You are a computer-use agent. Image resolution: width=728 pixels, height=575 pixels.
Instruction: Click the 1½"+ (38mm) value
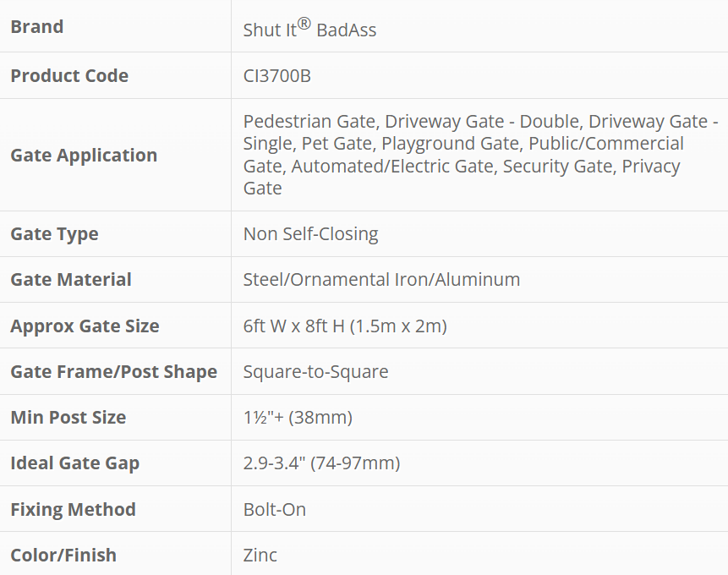298,418
